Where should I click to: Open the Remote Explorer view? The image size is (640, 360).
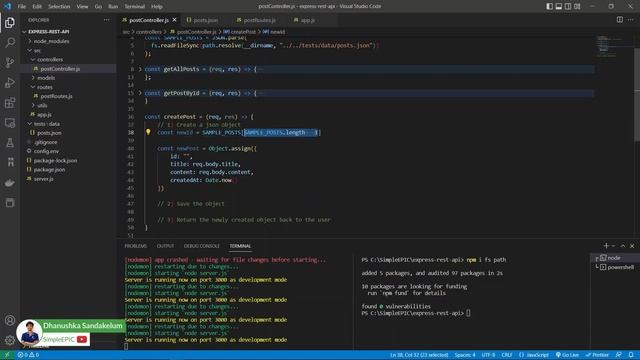[10, 122]
